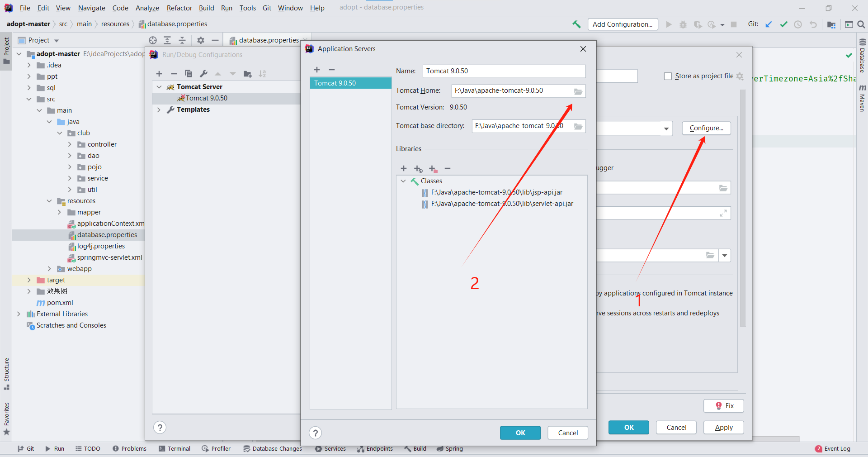The width and height of the screenshot is (868, 457).
Task: Collapse adopt-master project root
Action: click(x=19, y=54)
